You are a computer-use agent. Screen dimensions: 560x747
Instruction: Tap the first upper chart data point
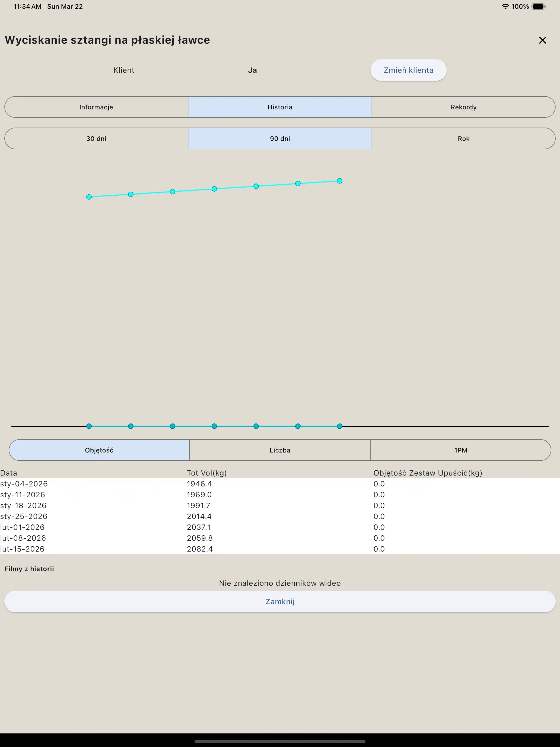pos(89,197)
